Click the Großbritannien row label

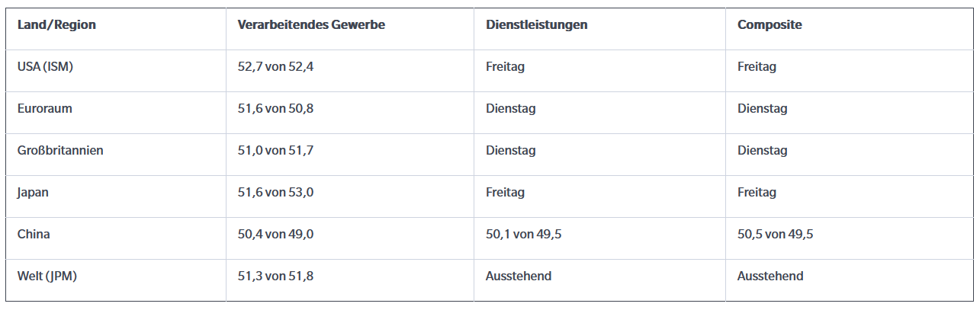click(60, 151)
